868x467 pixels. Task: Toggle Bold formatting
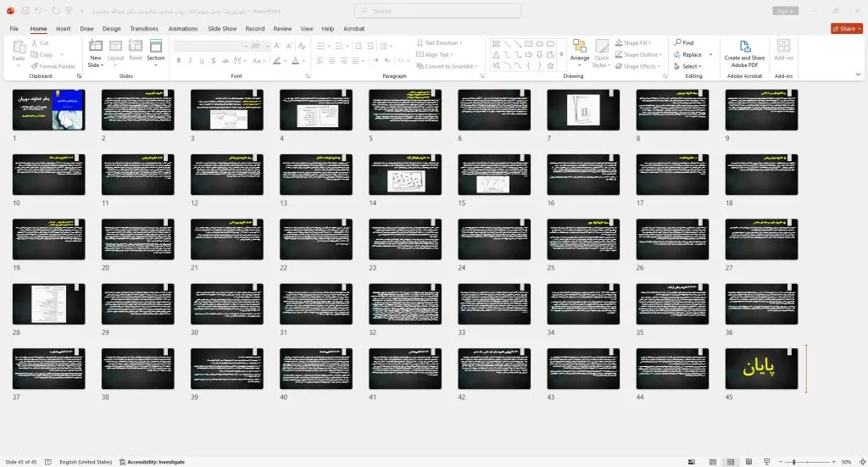click(179, 60)
